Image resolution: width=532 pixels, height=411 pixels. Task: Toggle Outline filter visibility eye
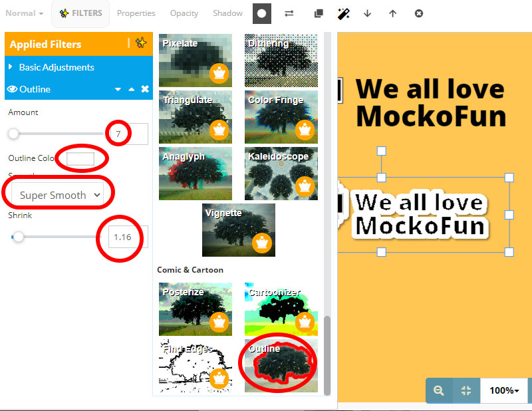pyautogui.click(x=12, y=89)
